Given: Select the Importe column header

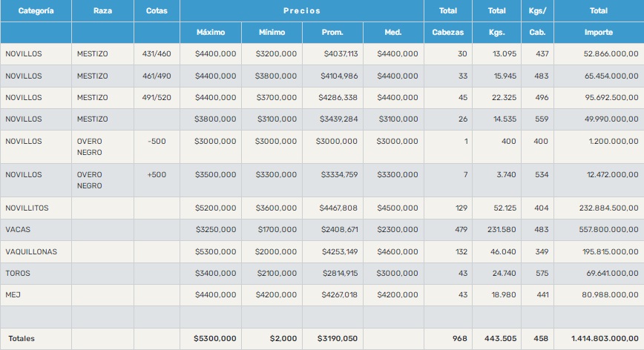Looking at the screenshot, I should point(598,33).
